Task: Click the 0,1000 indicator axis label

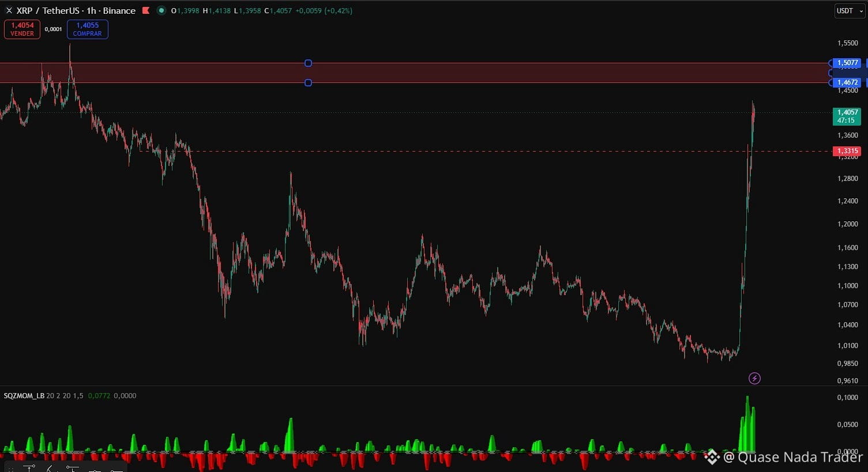Action: click(x=848, y=398)
